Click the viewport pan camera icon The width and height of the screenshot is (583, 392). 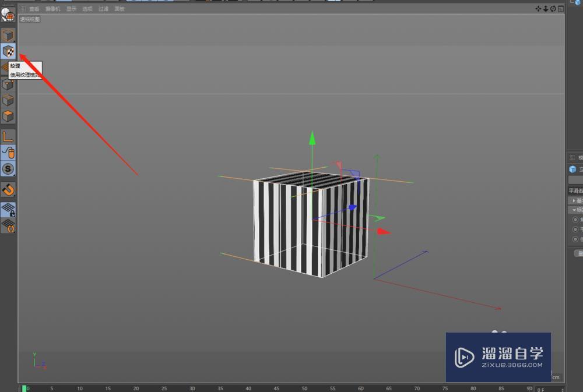click(x=538, y=9)
